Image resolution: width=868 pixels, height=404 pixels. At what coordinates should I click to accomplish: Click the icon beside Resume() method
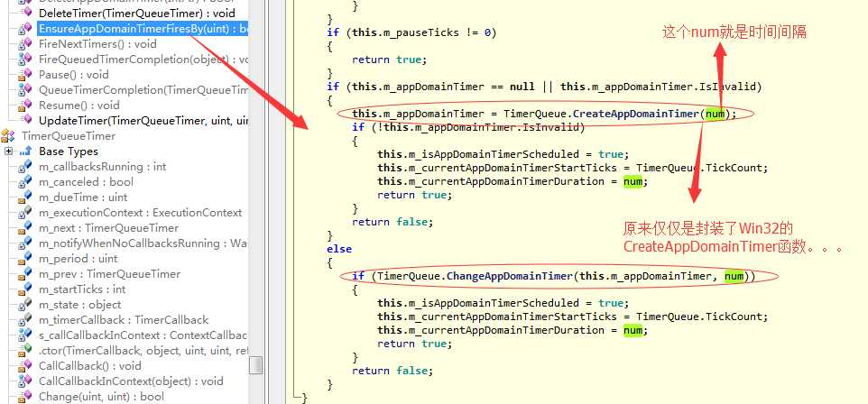click(x=25, y=106)
